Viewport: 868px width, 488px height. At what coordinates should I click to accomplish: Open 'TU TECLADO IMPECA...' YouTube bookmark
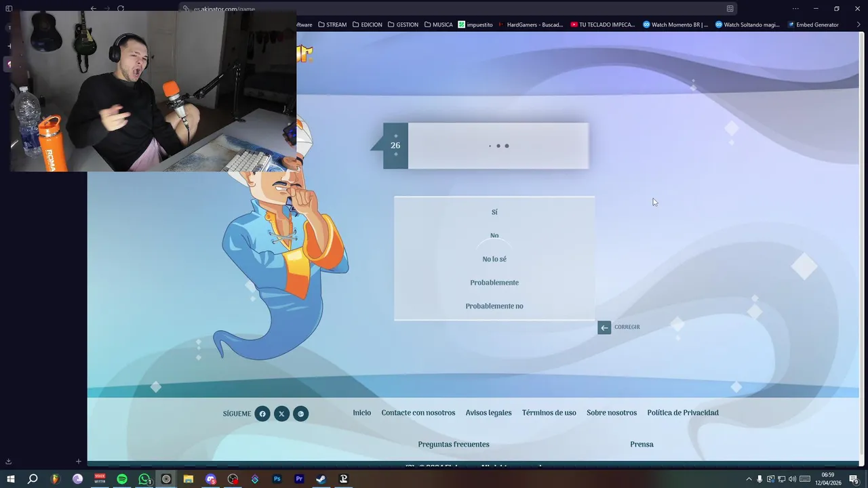603,24
